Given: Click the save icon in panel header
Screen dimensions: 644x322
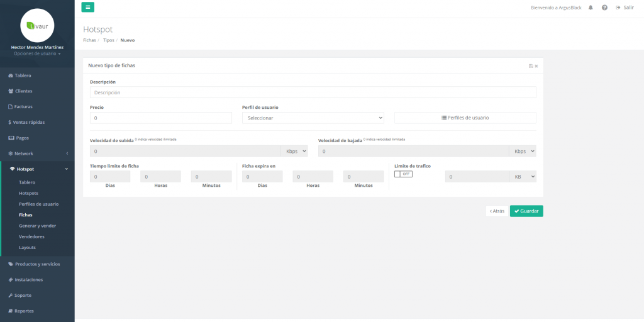Looking at the screenshot, I should pyautogui.click(x=531, y=65).
